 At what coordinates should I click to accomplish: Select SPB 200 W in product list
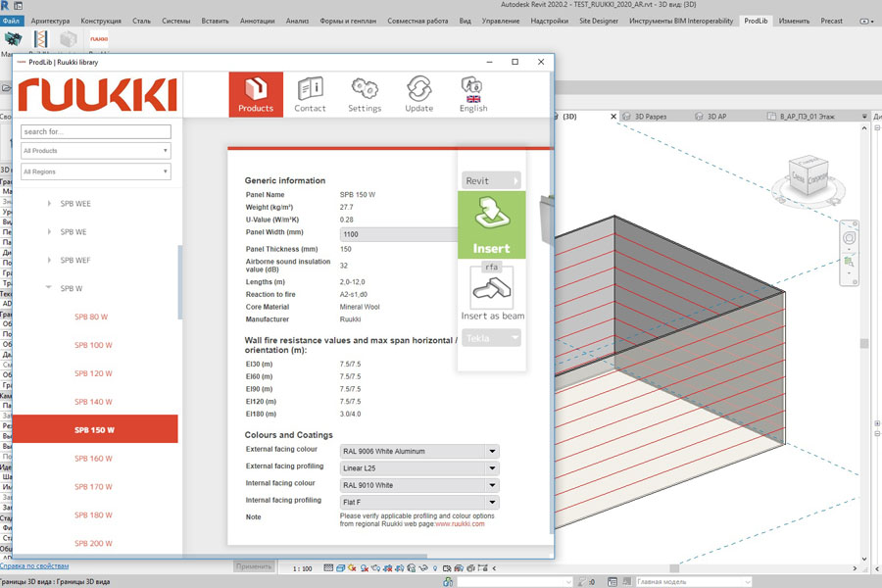pyautogui.click(x=93, y=543)
